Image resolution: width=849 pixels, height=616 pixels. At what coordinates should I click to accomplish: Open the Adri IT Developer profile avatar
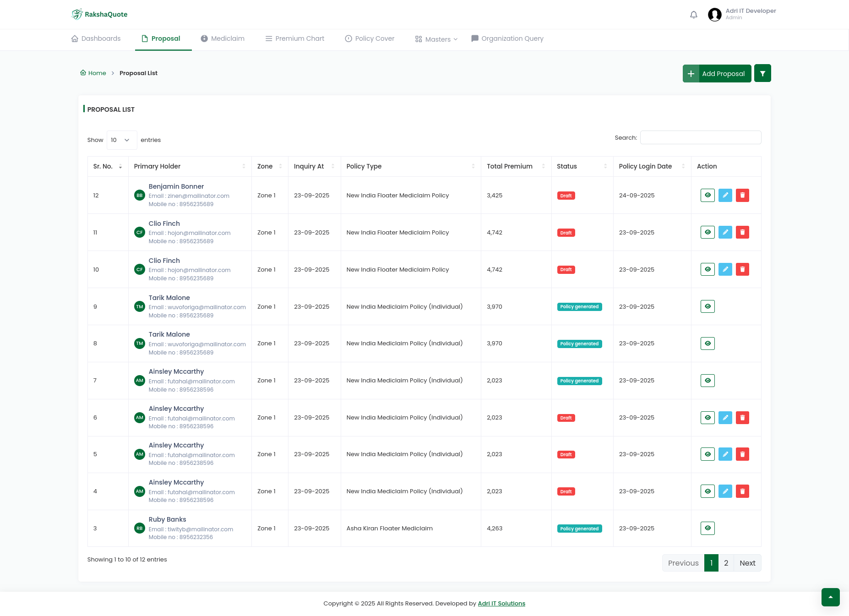[x=714, y=15]
